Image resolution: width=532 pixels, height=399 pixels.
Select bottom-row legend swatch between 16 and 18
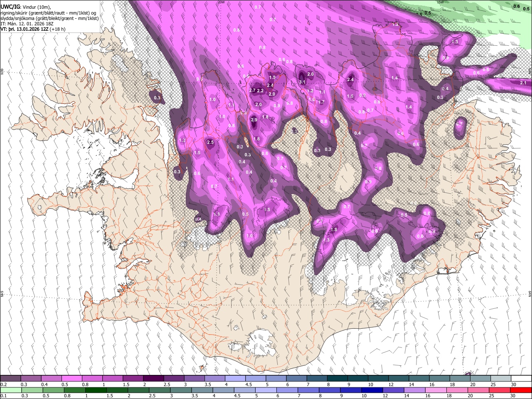point(436,390)
